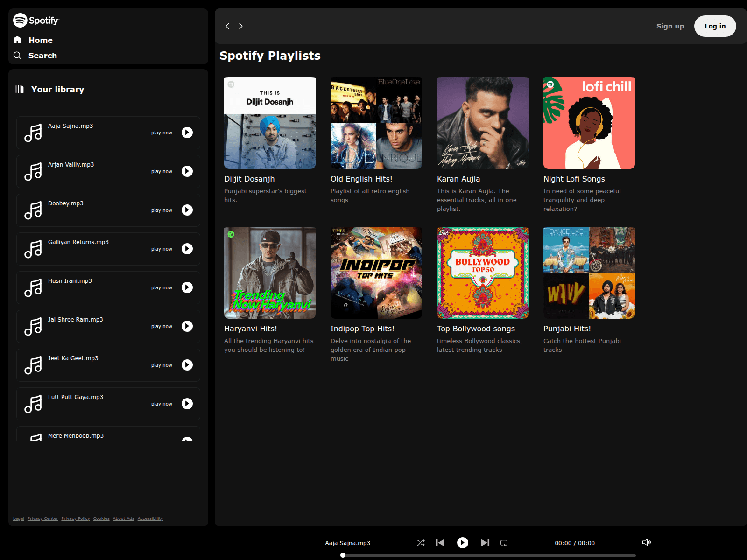This screenshot has width=747, height=560.
Task: Click the Top Bollywood songs title
Action: 476,329
